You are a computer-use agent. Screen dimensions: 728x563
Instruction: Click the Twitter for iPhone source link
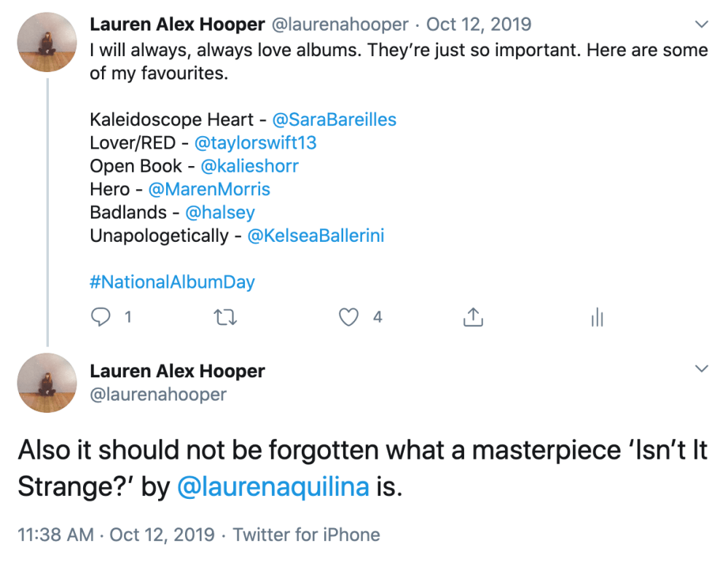click(306, 535)
